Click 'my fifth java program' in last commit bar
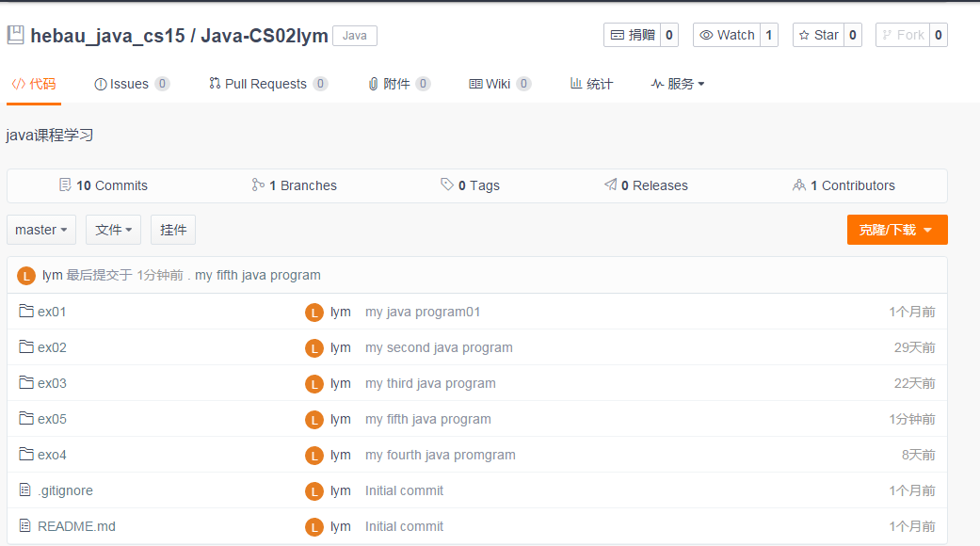 pyautogui.click(x=258, y=275)
